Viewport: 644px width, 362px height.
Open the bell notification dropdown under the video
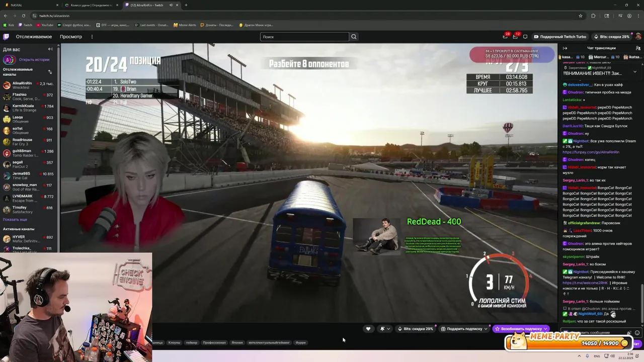pos(385,329)
